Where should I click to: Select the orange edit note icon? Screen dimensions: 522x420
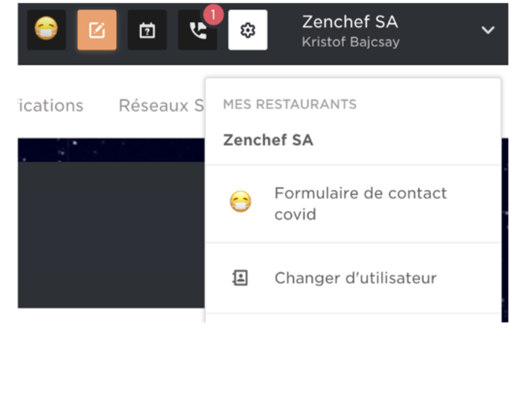point(97,30)
